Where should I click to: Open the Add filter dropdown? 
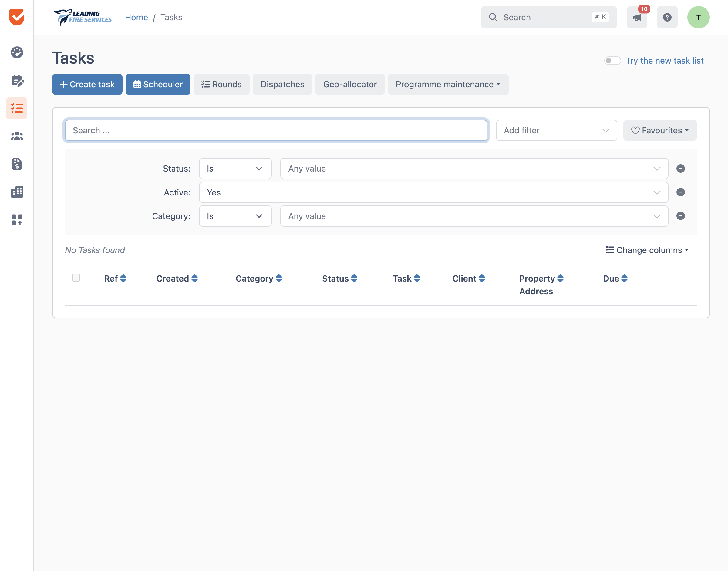pyautogui.click(x=556, y=130)
